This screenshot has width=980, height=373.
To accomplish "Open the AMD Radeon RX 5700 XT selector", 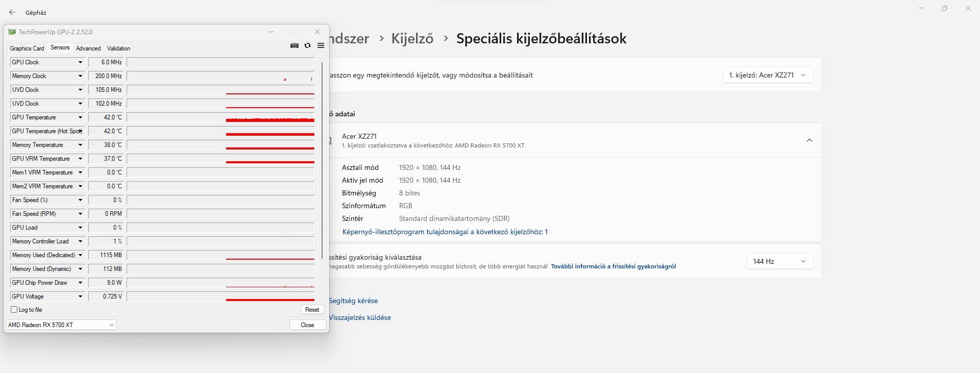I will coord(61,325).
